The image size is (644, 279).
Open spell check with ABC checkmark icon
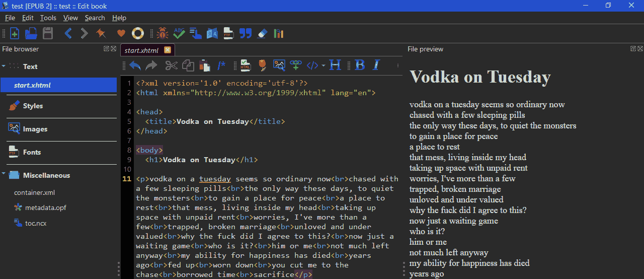coord(179,34)
